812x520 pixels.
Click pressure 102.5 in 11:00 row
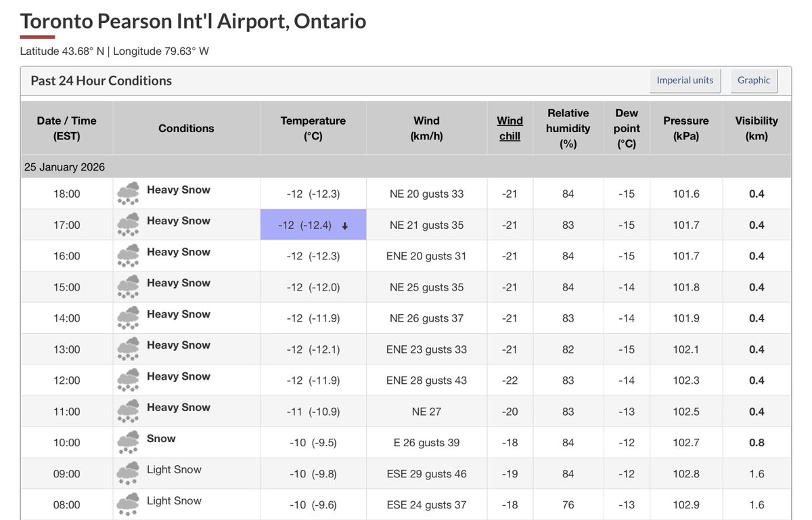pos(686,412)
